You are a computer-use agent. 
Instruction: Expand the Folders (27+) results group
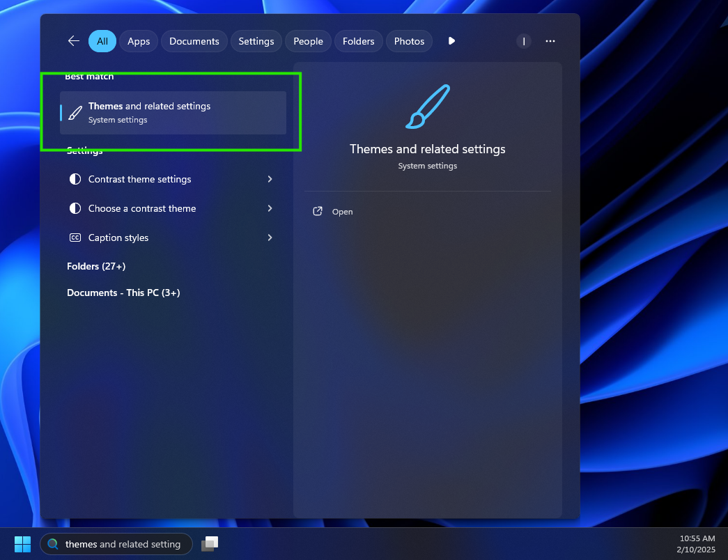(x=96, y=267)
